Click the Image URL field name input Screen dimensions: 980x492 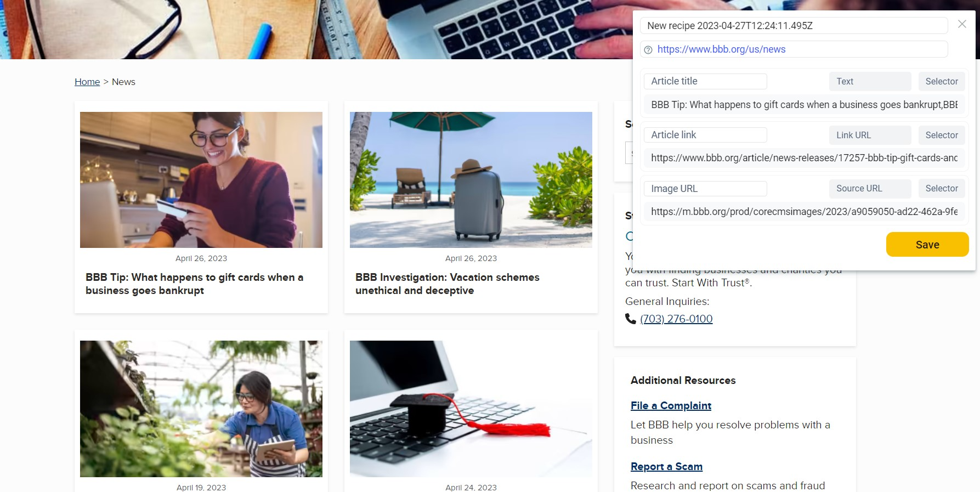click(705, 189)
